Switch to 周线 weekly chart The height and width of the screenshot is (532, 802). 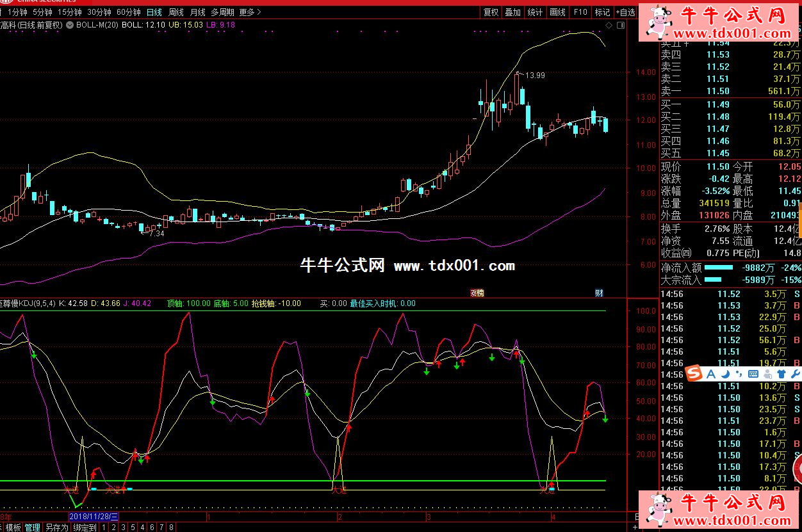[176, 12]
